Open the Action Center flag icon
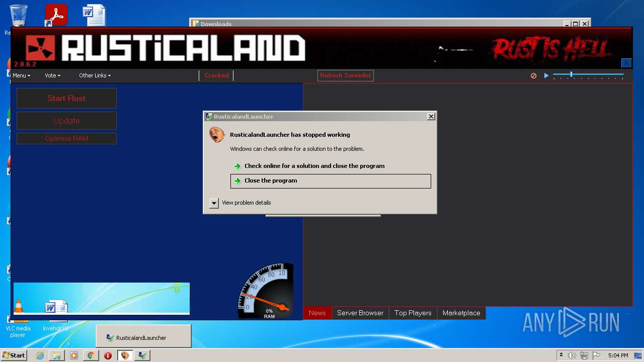The image size is (644, 362). tap(596, 355)
